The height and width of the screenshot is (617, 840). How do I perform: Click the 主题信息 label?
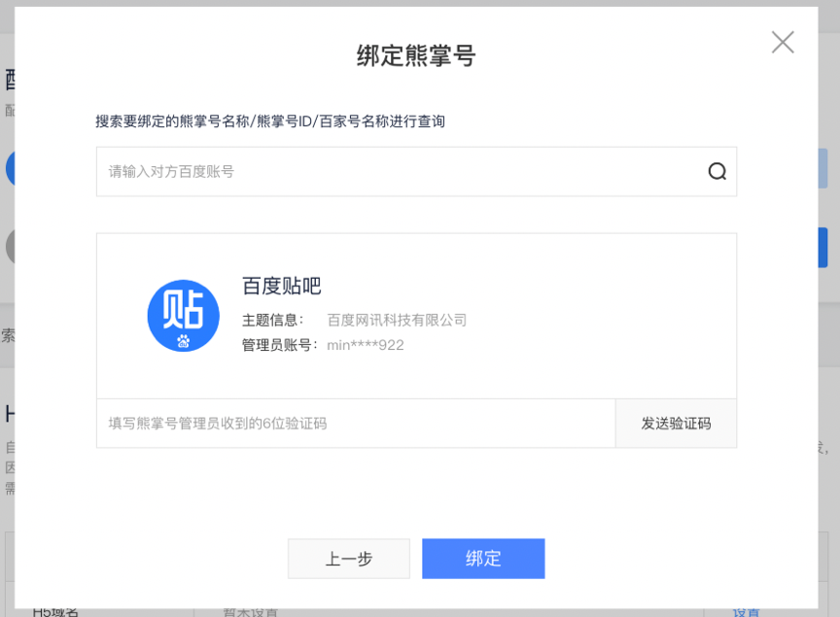[x=272, y=321]
